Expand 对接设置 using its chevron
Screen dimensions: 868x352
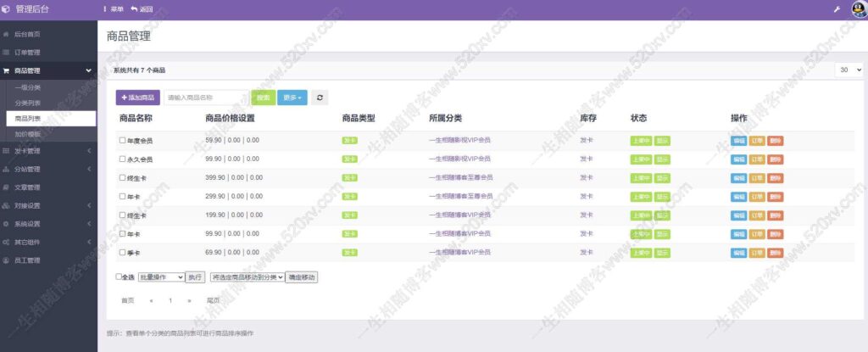[x=89, y=205]
